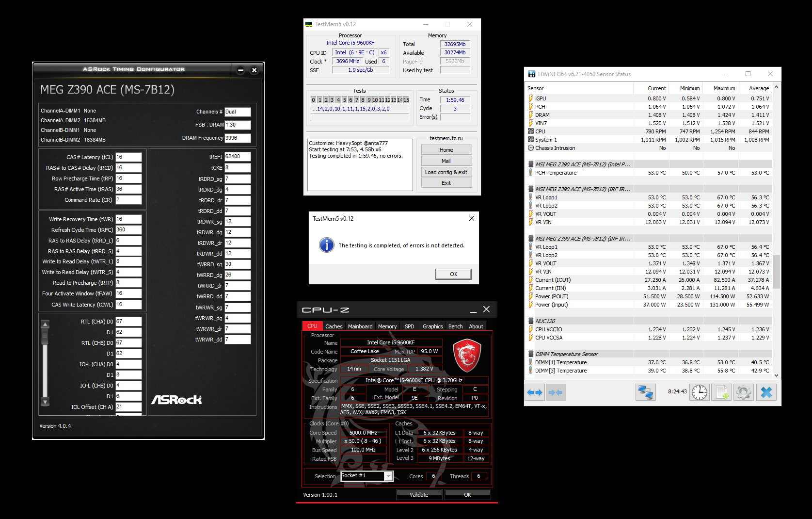This screenshot has width=812, height=519.
Task: Click the icon beside Chassis Intrusion row
Action: (x=531, y=148)
